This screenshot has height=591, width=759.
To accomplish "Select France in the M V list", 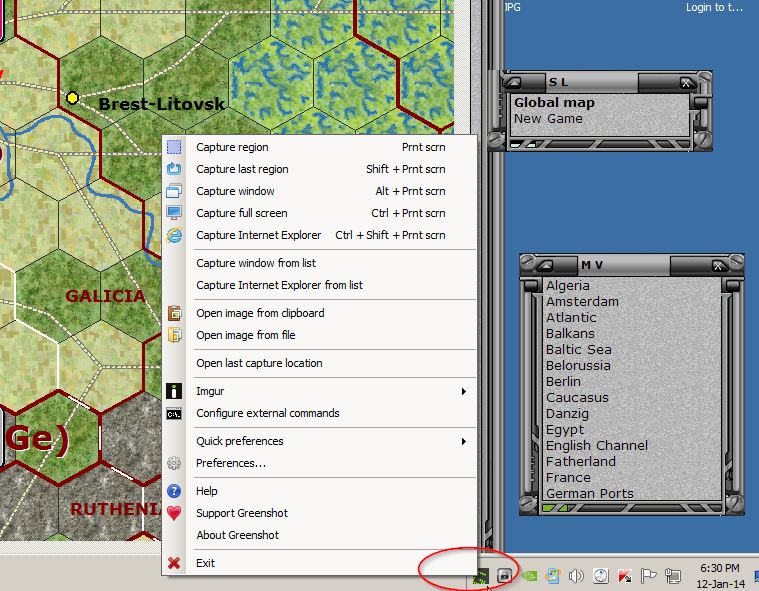I will pyautogui.click(x=568, y=477).
